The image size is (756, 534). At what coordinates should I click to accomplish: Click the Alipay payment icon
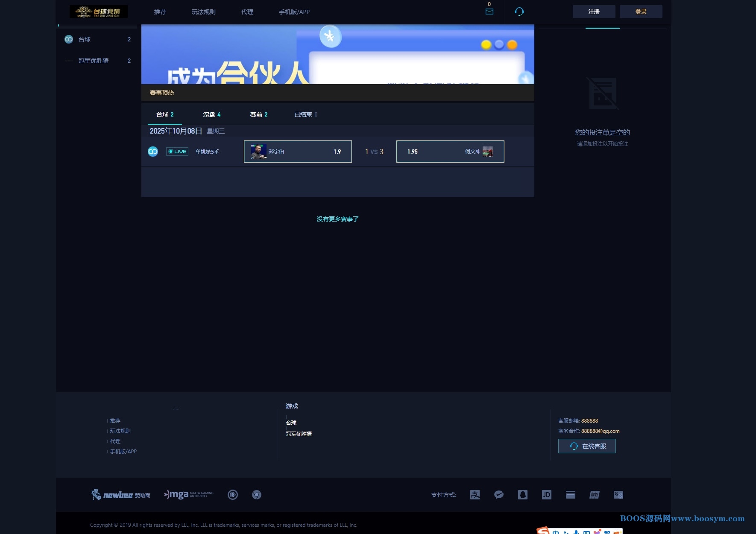pyautogui.click(x=475, y=495)
